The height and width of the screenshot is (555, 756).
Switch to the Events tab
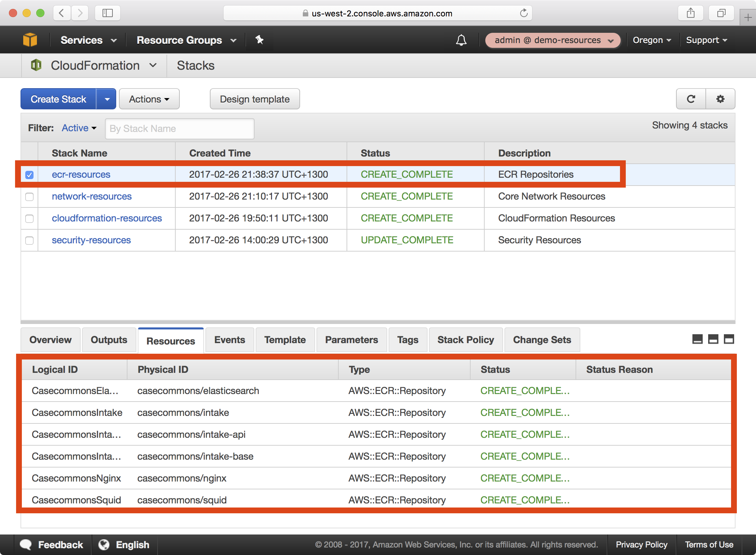230,340
